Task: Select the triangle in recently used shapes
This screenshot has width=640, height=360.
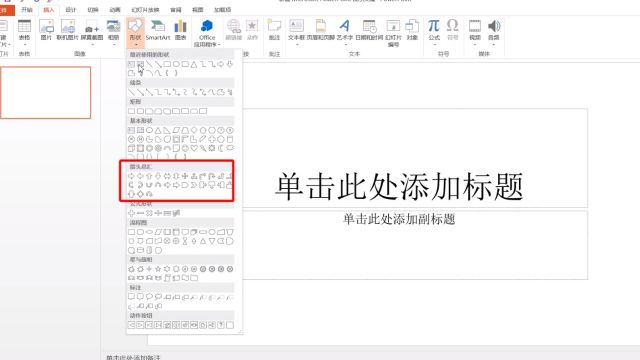Action: (x=194, y=64)
